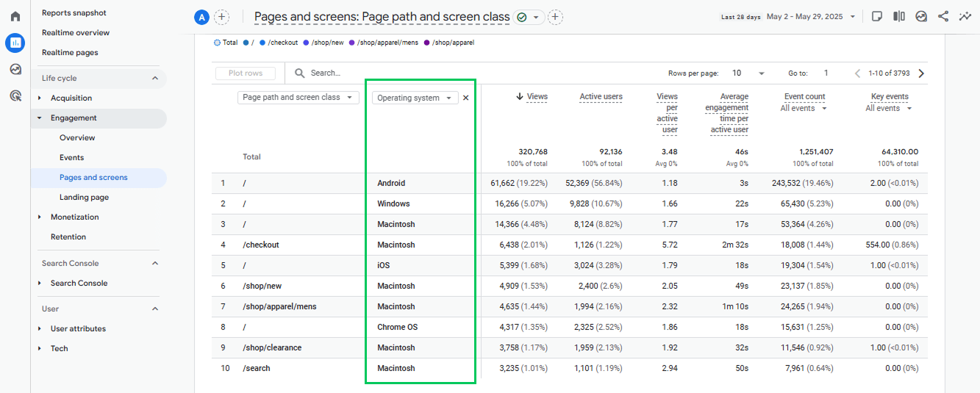Add a new comparison with plus circle
The height and width of the screenshot is (393, 980).
click(221, 17)
